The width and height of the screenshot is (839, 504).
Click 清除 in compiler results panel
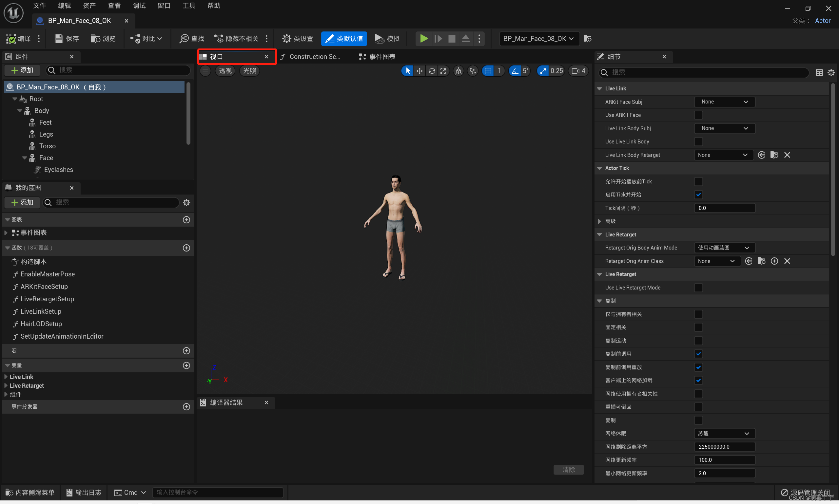[568, 469]
